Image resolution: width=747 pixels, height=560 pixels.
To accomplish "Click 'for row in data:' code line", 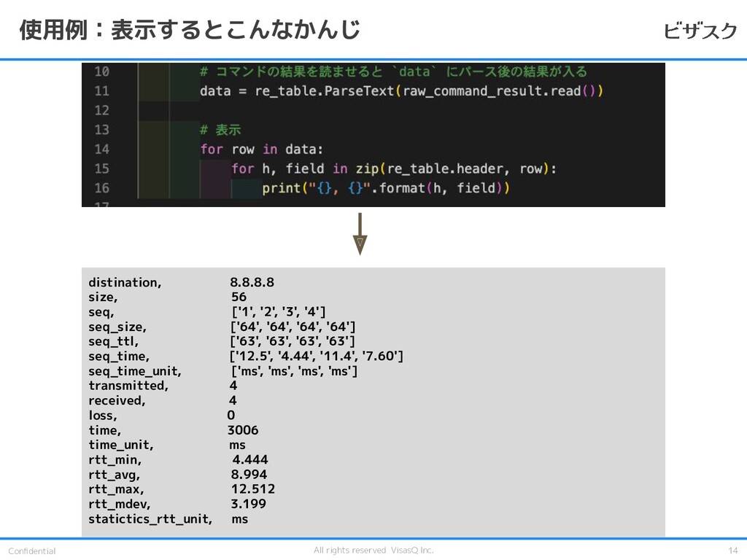I will [262, 149].
